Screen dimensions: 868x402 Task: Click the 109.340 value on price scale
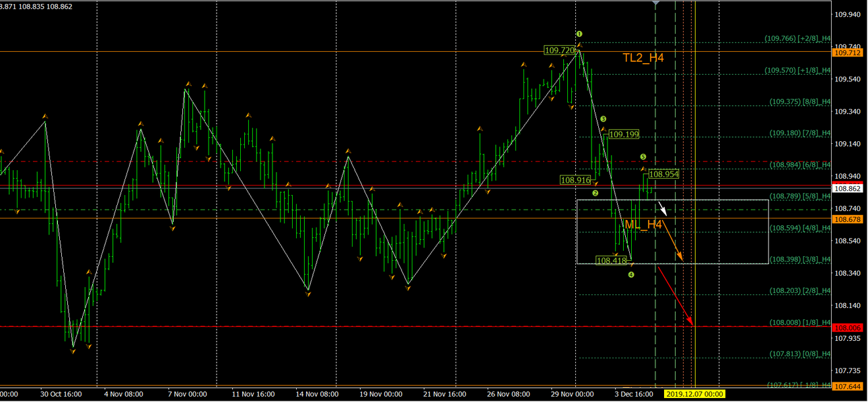point(848,112)
